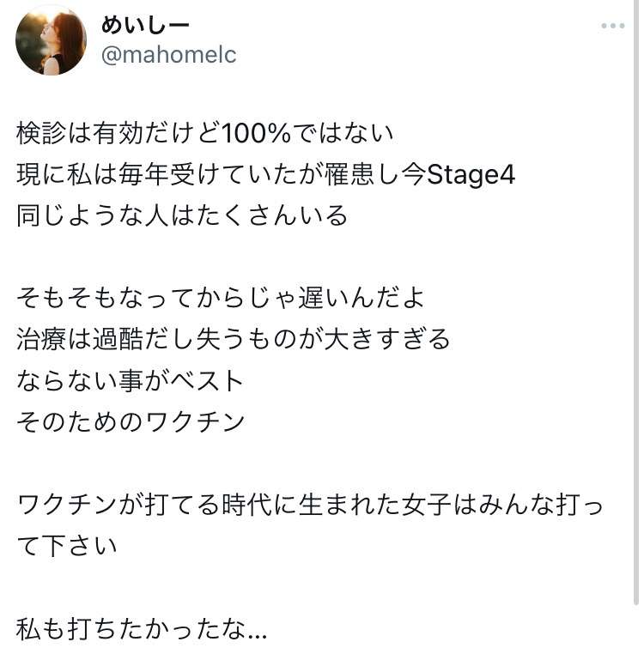Click the wrapped line て下さい
The image size is (644, 660).
[67, 546]
